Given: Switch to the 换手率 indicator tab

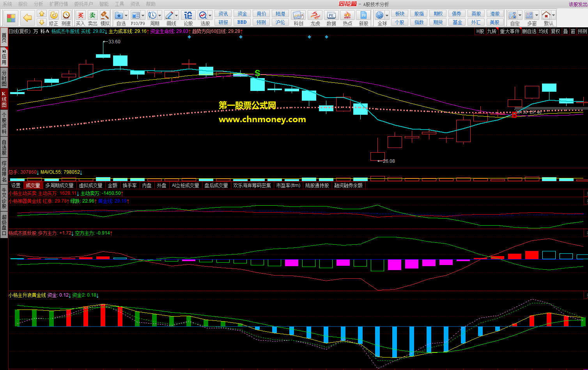Looking at the screenshot, I should click(x=129, y=185).
